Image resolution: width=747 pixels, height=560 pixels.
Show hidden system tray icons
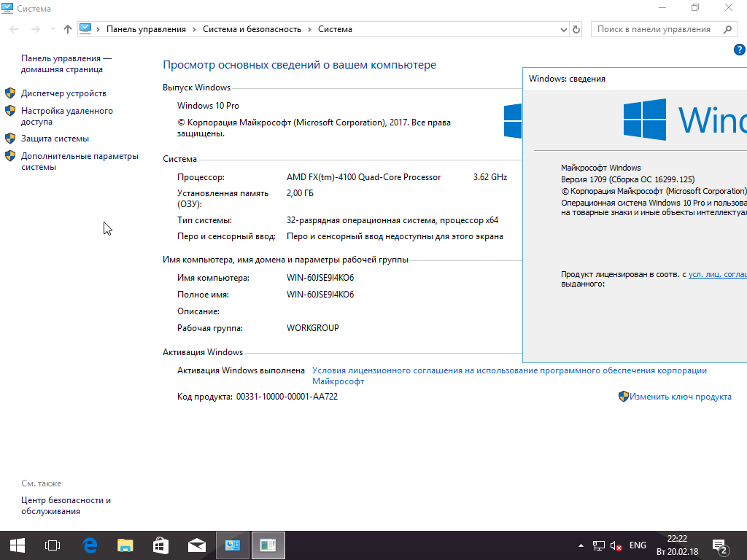(x=581, y=545)
